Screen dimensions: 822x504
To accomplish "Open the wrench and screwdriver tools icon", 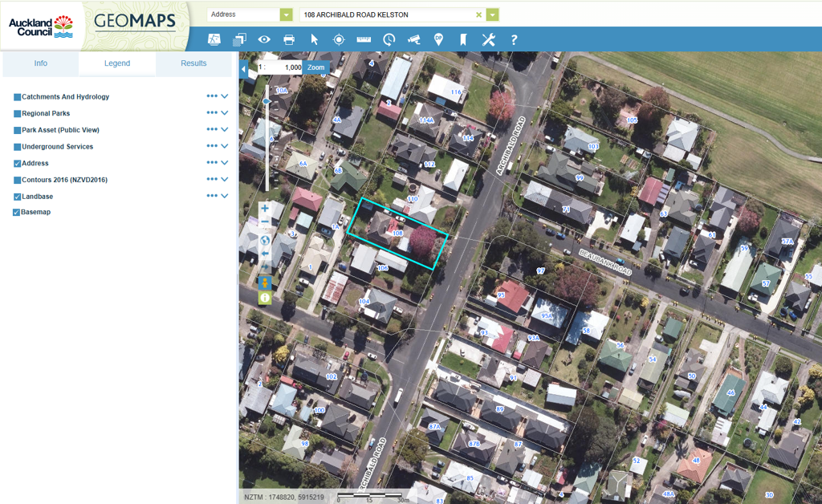I will [x=488, y=39].
